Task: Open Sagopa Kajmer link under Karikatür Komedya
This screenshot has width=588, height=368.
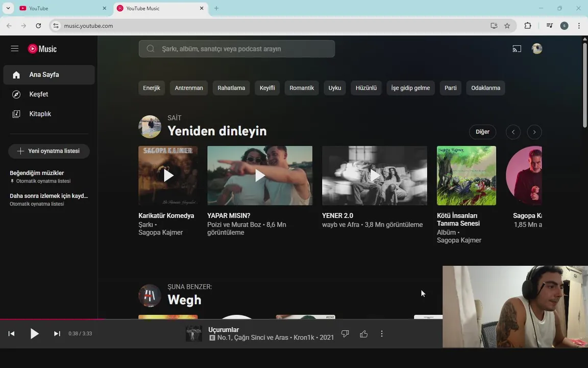Action: pos(160,233)
